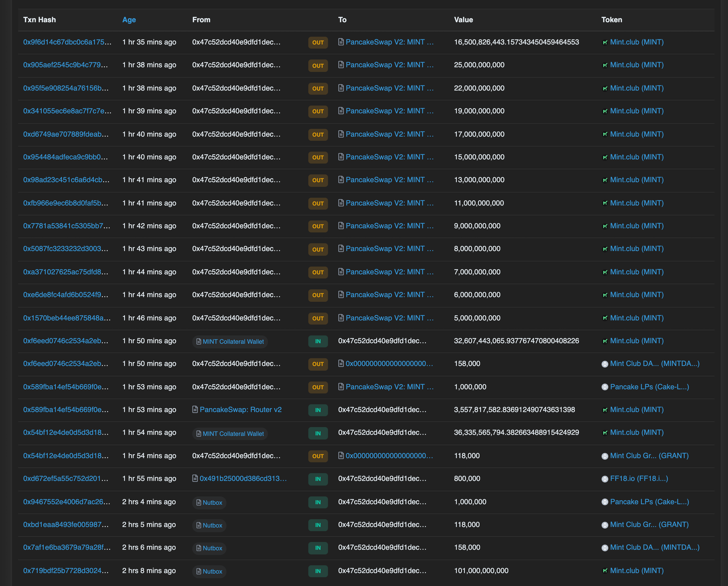This screenshot has height=586, width=728.
Task: Open transaction 0xa371027625ac75dfd8
Action: [66, 272]
